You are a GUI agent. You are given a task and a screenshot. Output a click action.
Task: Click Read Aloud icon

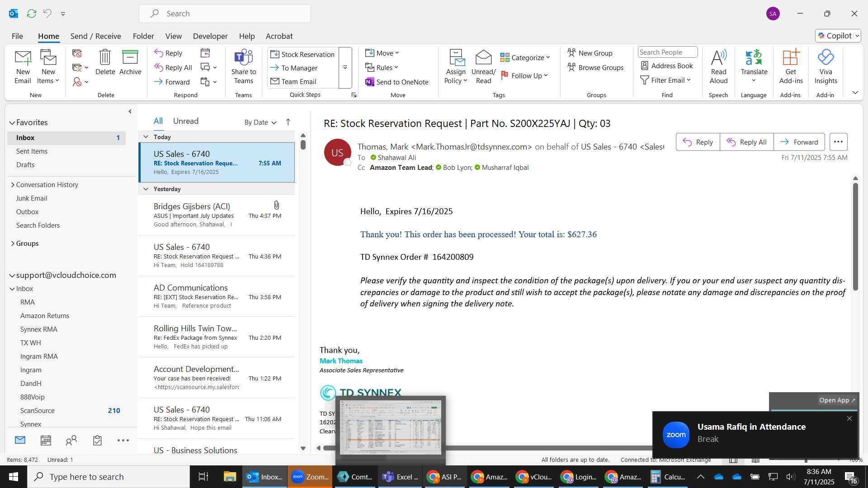point(718,67)
